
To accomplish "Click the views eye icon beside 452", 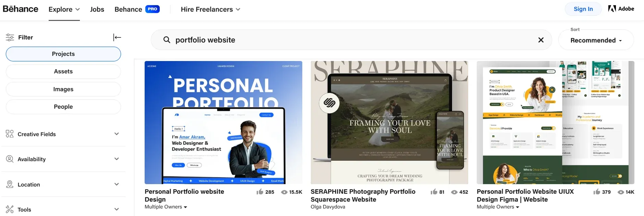I will click(x=454, y=192).
